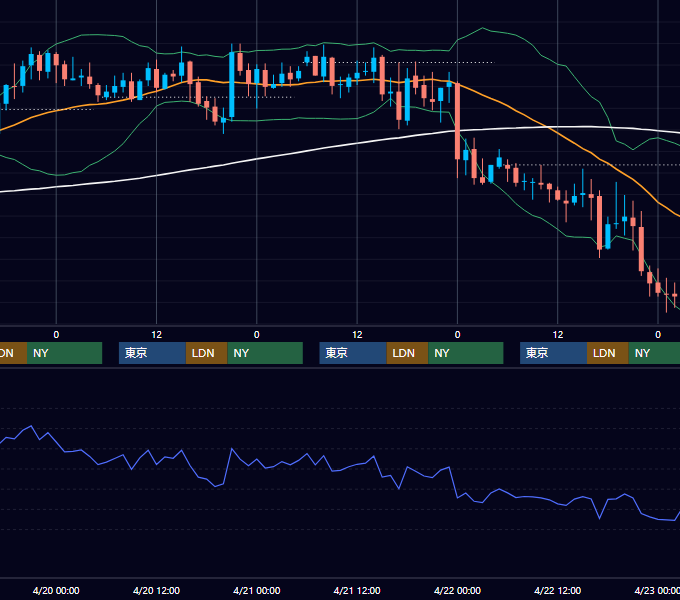Click hour label 0 above 4/20 00:00
Screen dimensions: 680x600
pos(56,335)
